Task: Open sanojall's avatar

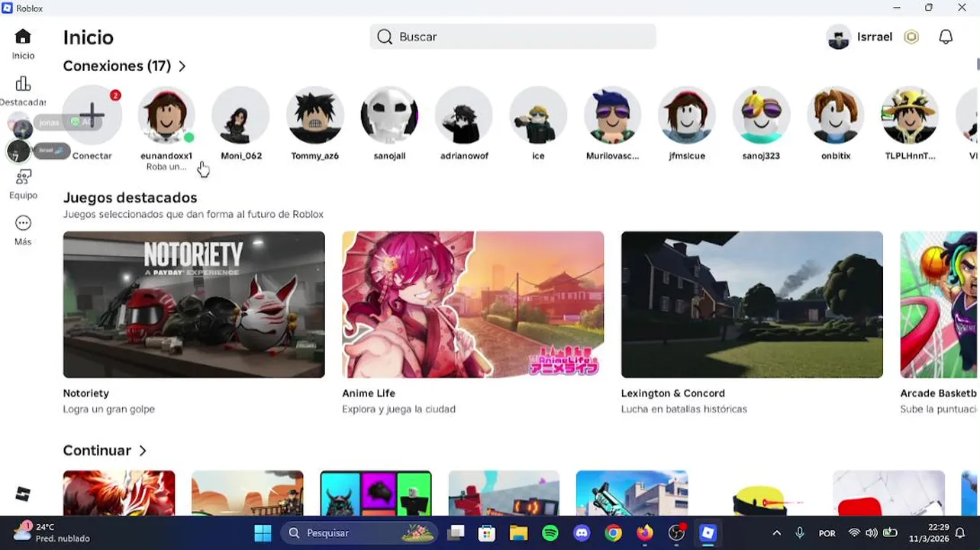Action: click(x=389, y=115)
